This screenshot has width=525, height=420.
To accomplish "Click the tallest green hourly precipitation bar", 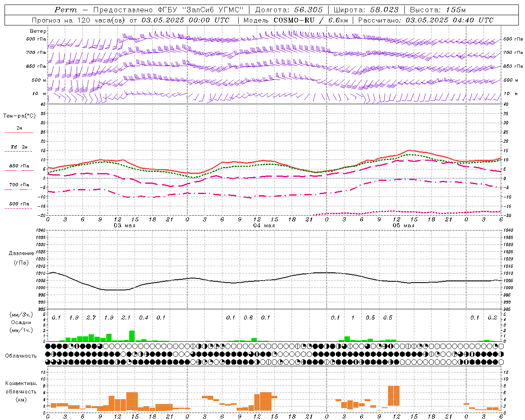I will (x=132, y=336).
